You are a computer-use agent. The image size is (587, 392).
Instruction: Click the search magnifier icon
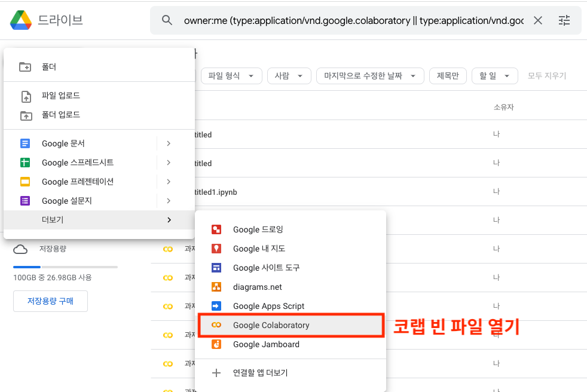[x=167, y=20]
